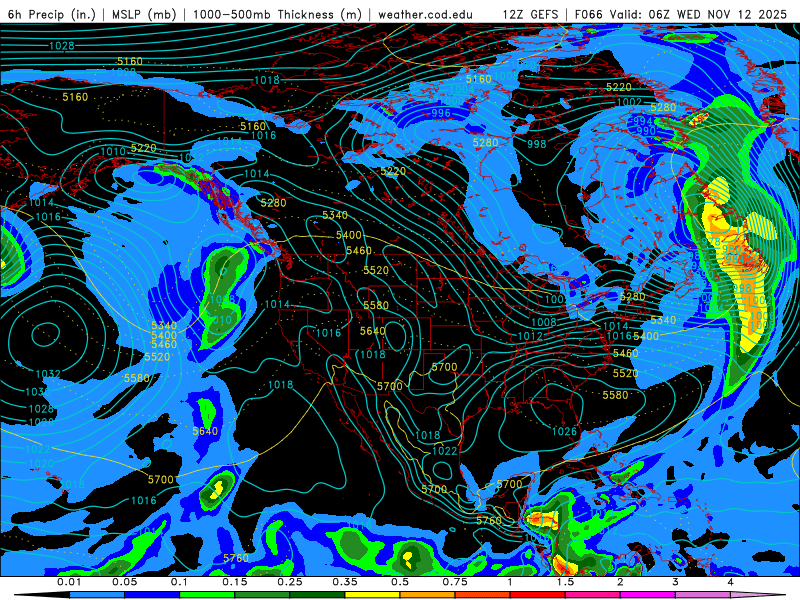Image resolution: width=800 pixels, height=600 pixels.
Task: Click the '0.01' legend value
Action: [x=69, y=582]
